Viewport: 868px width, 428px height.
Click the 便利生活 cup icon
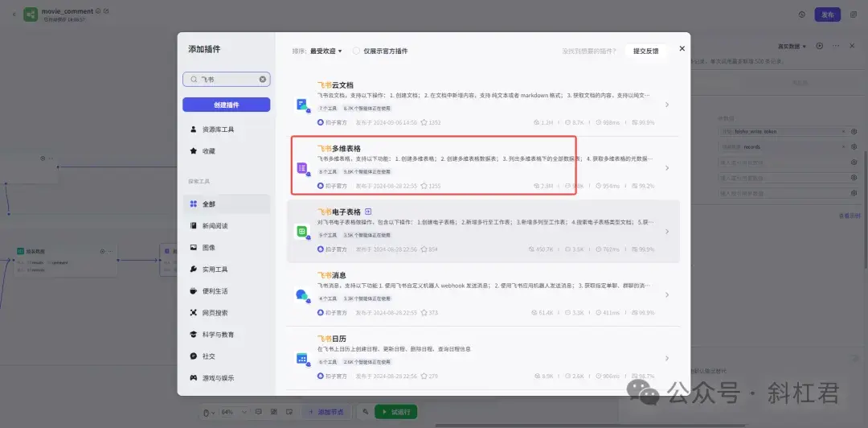(x=193, y=290)
